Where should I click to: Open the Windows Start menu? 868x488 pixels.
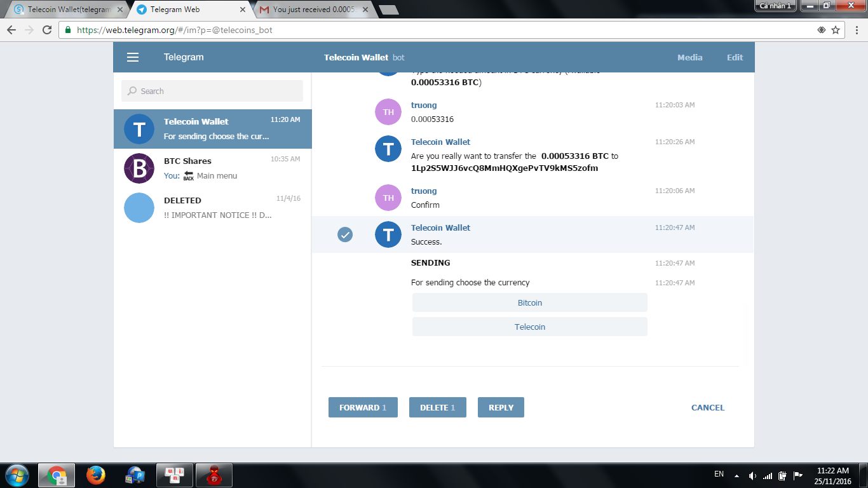coord(17,475)
